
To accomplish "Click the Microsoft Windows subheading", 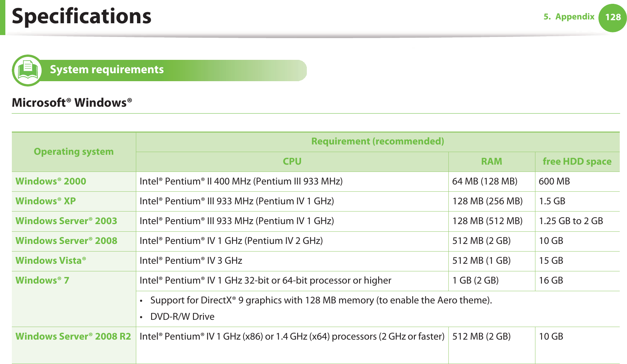I will click(x=72, y=103).
